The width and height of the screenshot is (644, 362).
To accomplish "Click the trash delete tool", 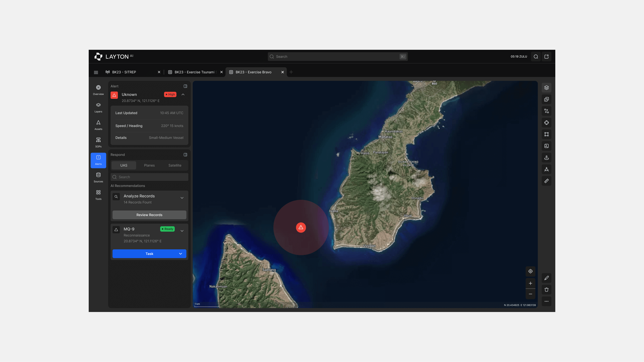I will [546, 290].
